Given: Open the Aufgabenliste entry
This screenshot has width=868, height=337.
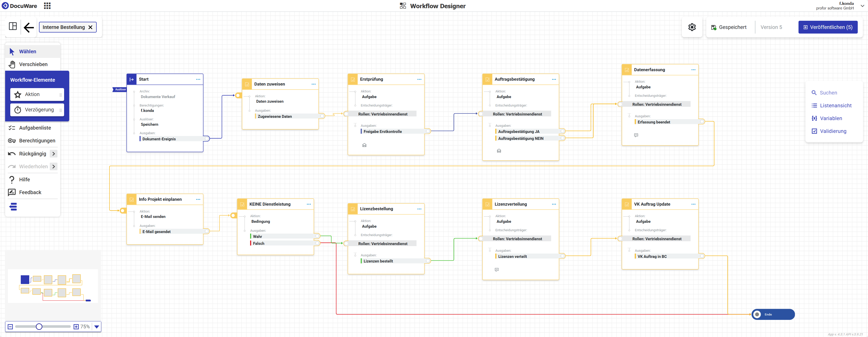Looking at the screenshot, I should 35,128.
